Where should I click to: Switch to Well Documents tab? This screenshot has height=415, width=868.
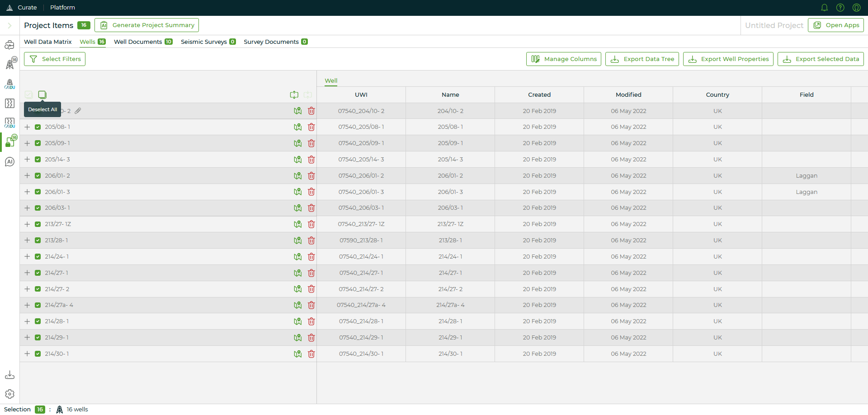[x=143, y=42]
